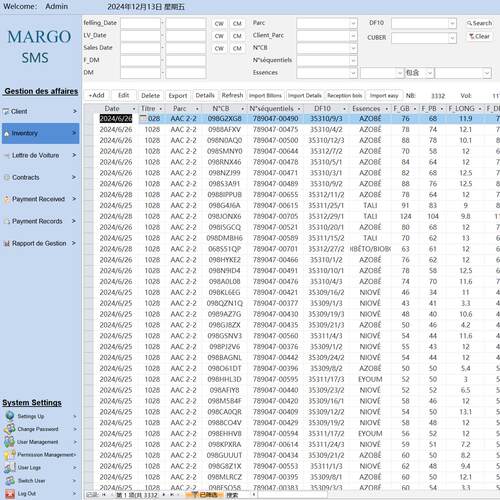Viewport: 500px width, 500px height.
Task: Toggle the CW button for Sales Date
Action: (x=219, y=48)
